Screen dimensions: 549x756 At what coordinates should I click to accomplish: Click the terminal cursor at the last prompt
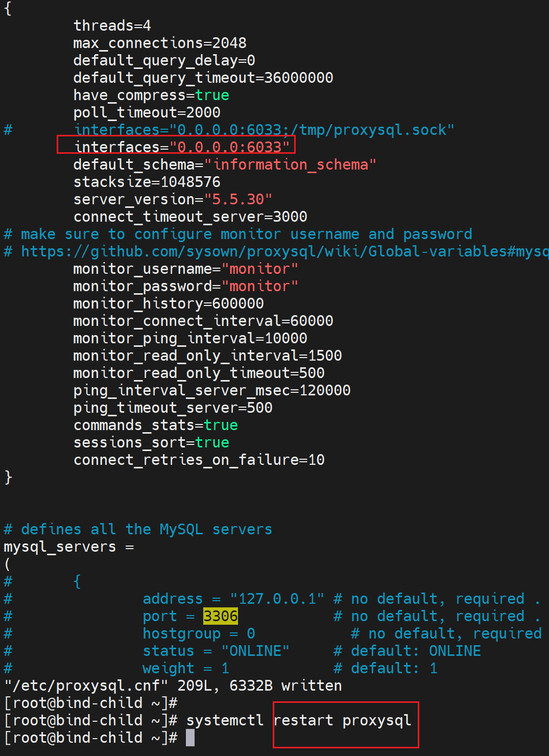(x=190, y=738)
